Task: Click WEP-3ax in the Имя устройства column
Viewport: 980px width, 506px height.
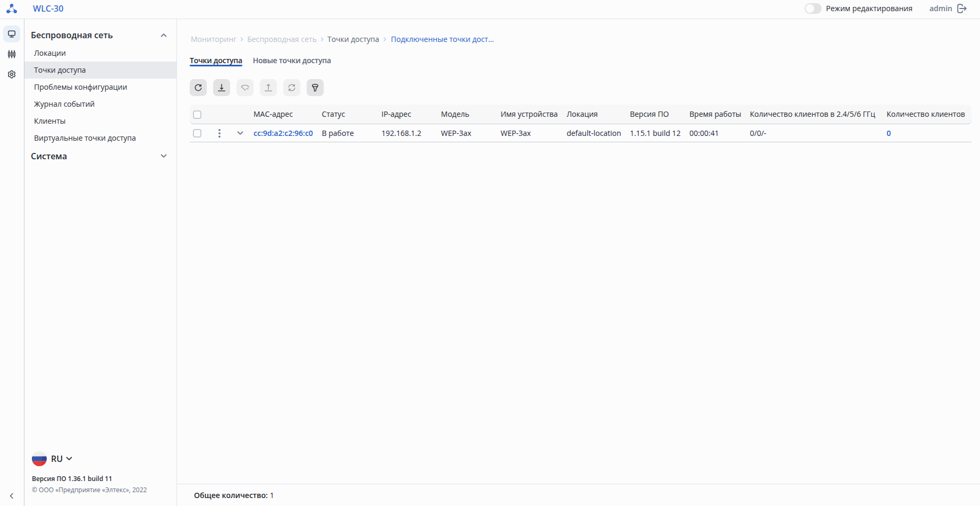Action: pos(516,133)
